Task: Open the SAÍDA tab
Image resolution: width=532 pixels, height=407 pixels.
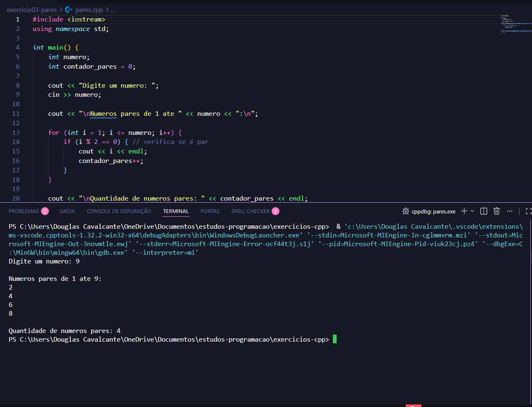Action: tap(67, 211)
